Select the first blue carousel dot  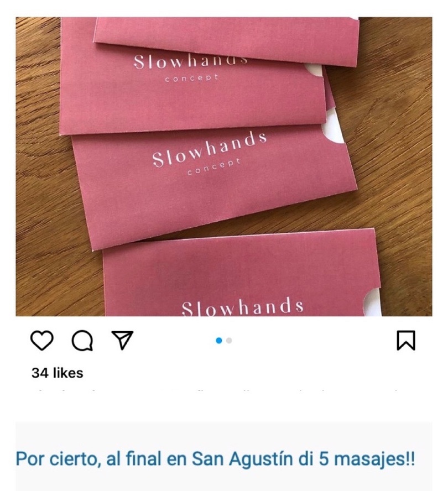[x=219, y=341]
